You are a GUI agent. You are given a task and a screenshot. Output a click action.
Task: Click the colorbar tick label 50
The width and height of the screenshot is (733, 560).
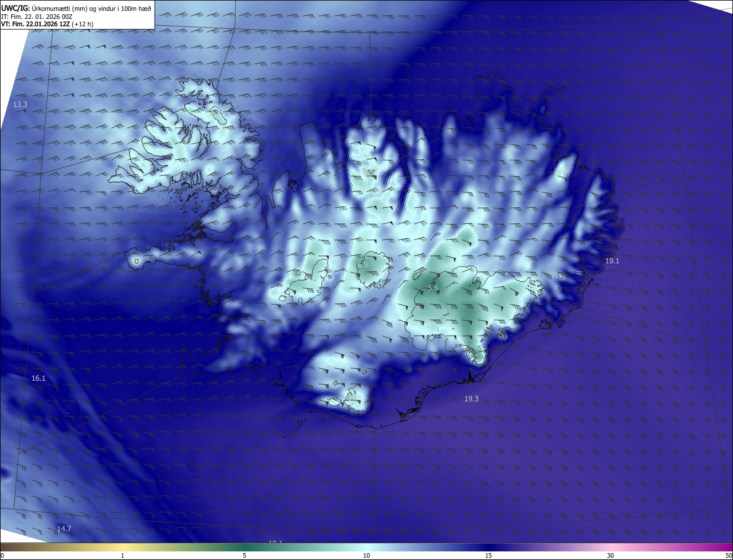click(728, 555)
